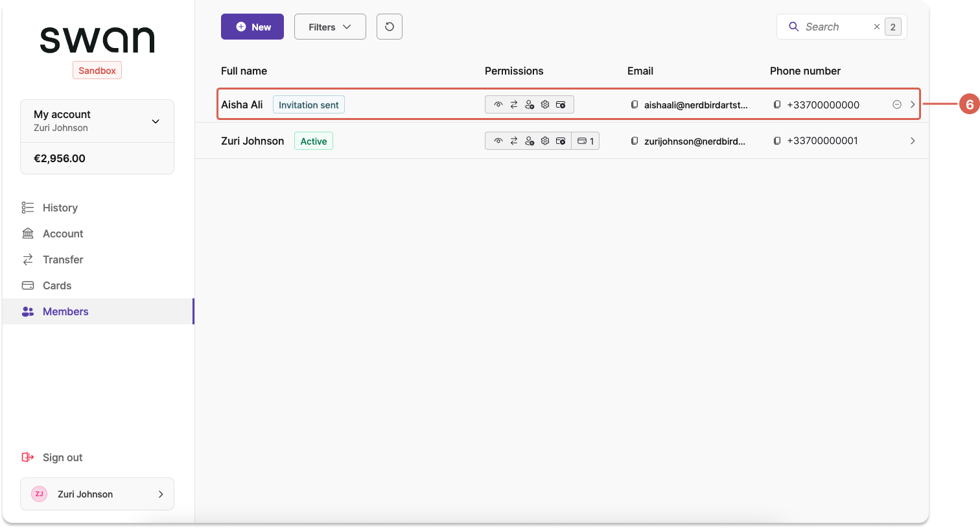Refresh the members list

pyautogui.click(x=390, y=27)
